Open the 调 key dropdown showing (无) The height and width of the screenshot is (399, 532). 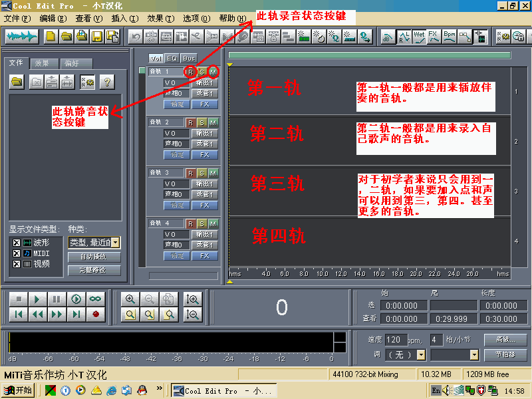[421, 355]
